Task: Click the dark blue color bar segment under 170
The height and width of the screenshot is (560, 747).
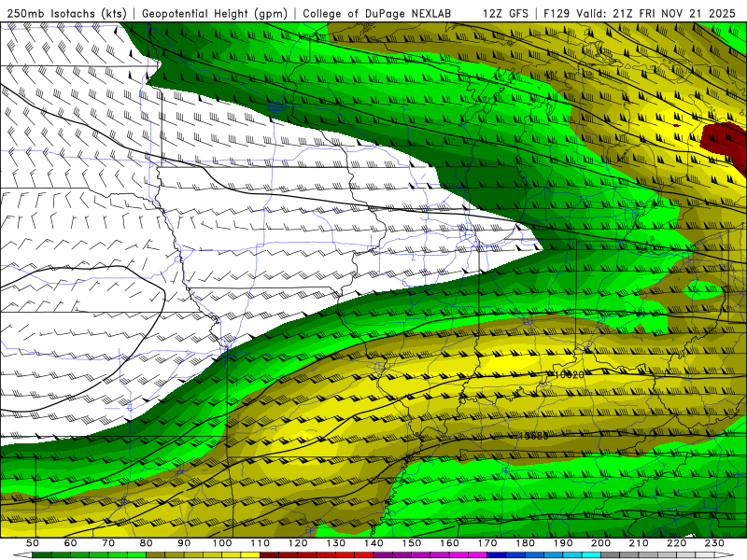Action: click(x=497, y=555)
